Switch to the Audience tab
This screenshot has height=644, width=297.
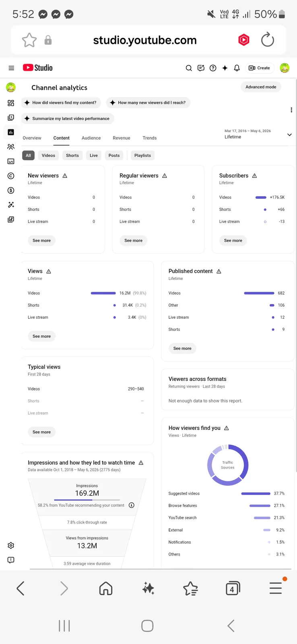click(x=91, y=138)
